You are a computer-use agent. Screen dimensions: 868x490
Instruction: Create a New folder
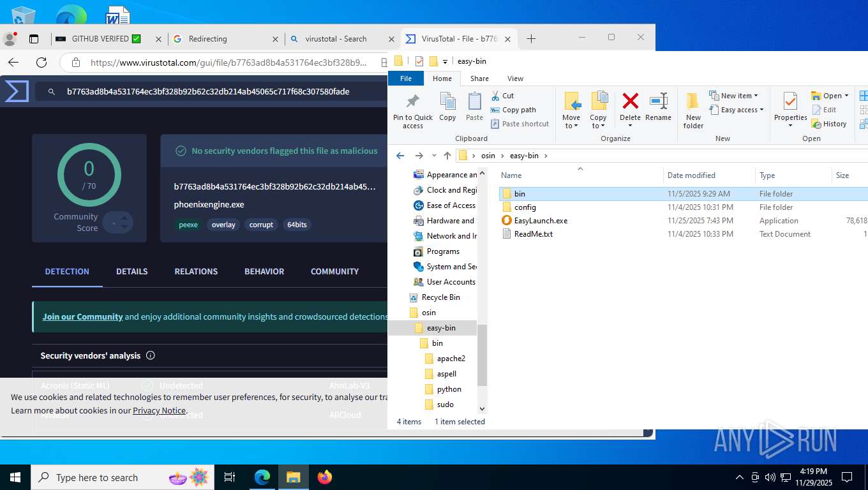[693, 110]
